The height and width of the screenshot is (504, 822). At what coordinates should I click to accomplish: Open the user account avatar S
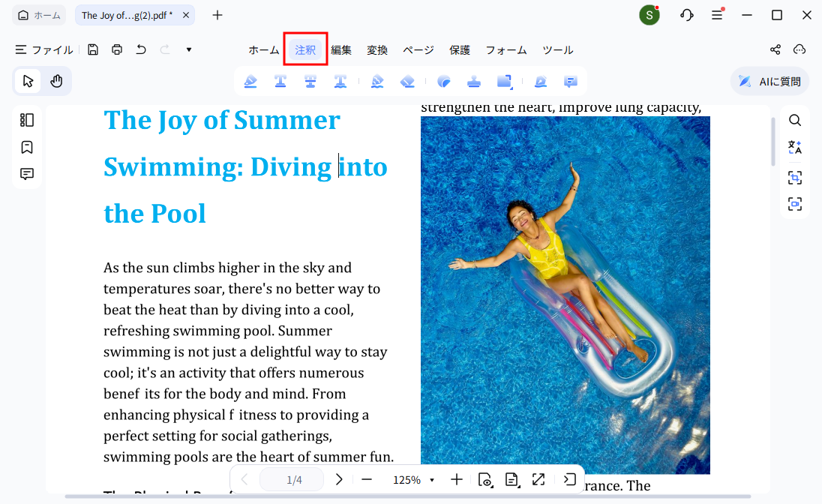click(649, 15)
